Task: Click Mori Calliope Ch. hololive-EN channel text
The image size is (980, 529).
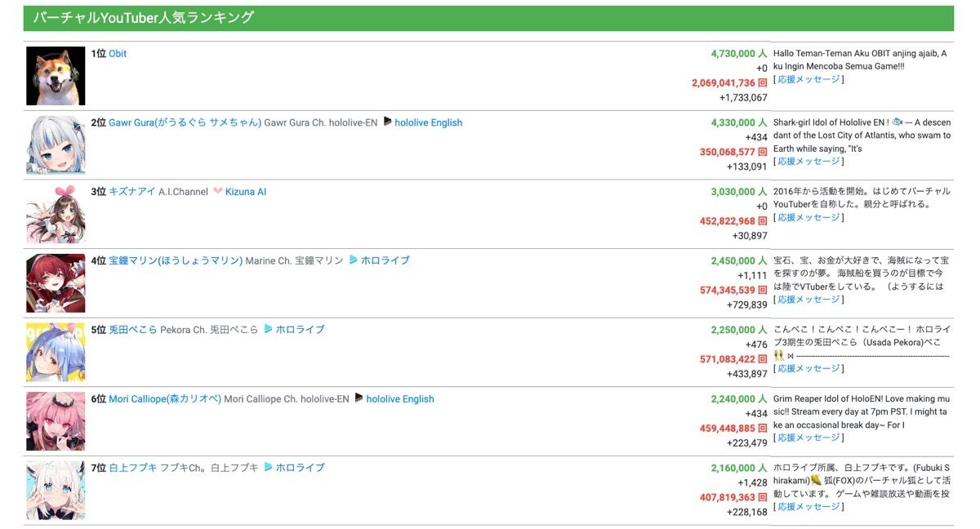Action: (x=287, y=399)
